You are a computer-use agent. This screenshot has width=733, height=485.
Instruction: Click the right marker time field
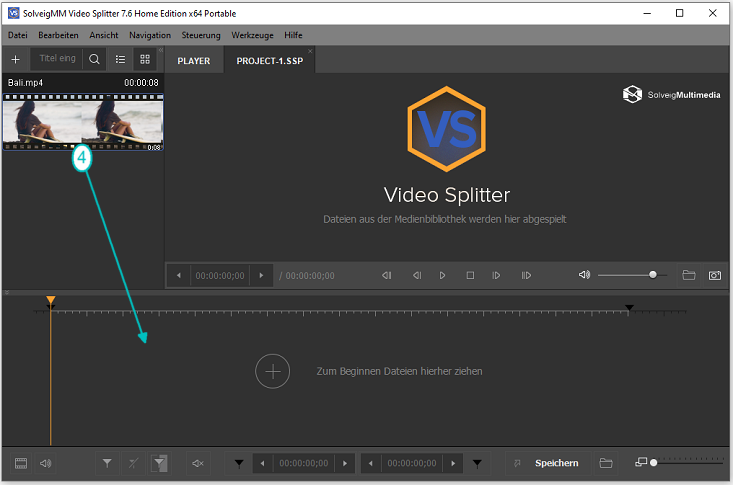412,463
